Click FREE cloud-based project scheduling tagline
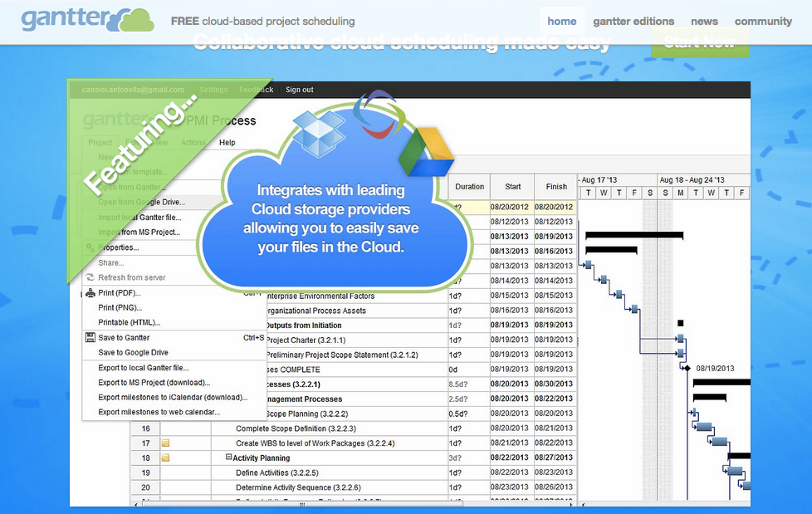Image resolution: width=812 pixels, height=514 pixels. (263, 22)
